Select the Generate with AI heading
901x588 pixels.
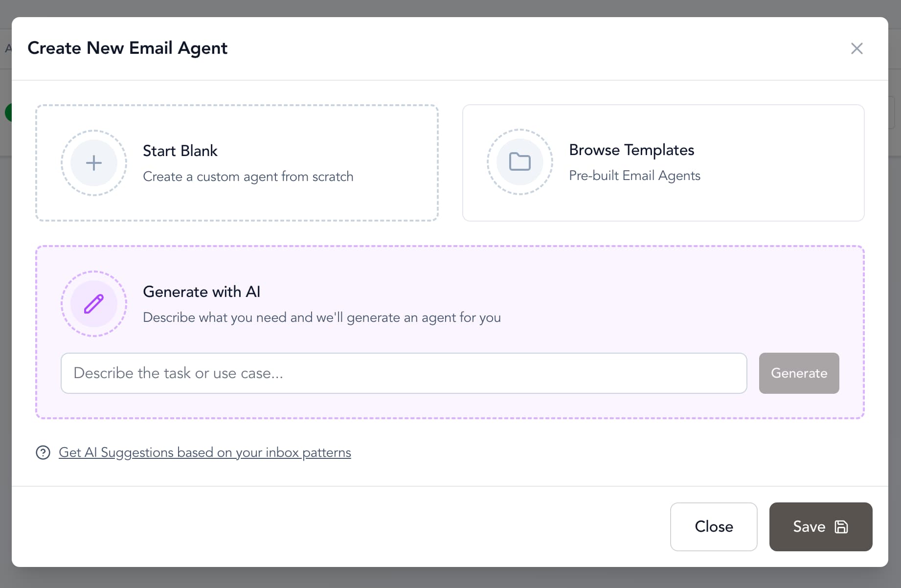tap(201, 292)
